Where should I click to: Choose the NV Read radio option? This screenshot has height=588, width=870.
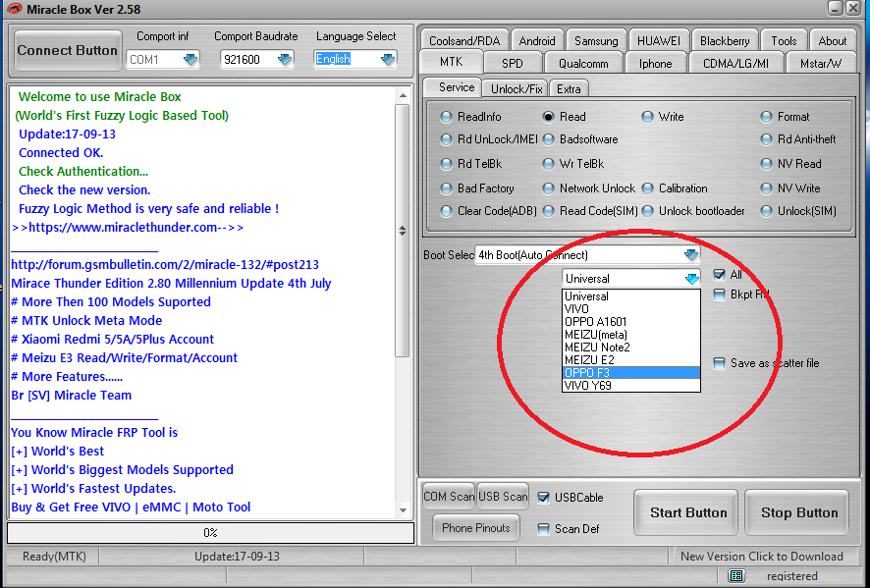click(766, 164)
